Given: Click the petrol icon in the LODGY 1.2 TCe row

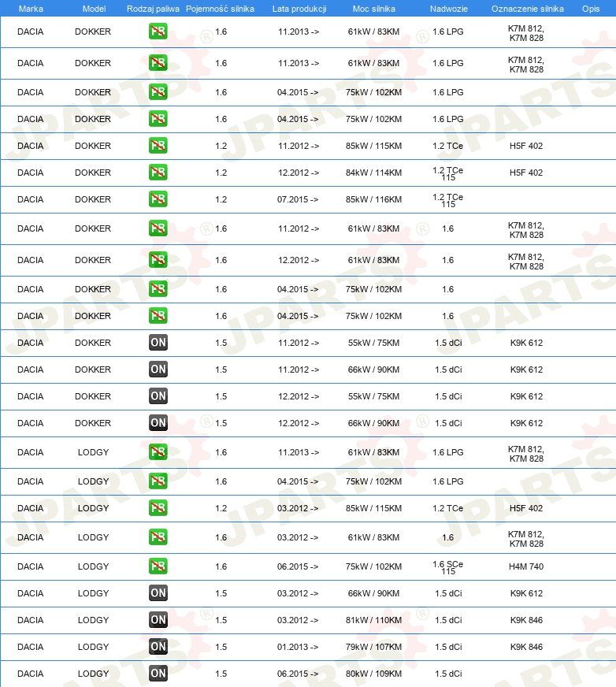Looking at the screenshot, I should (x=158, y=508).
